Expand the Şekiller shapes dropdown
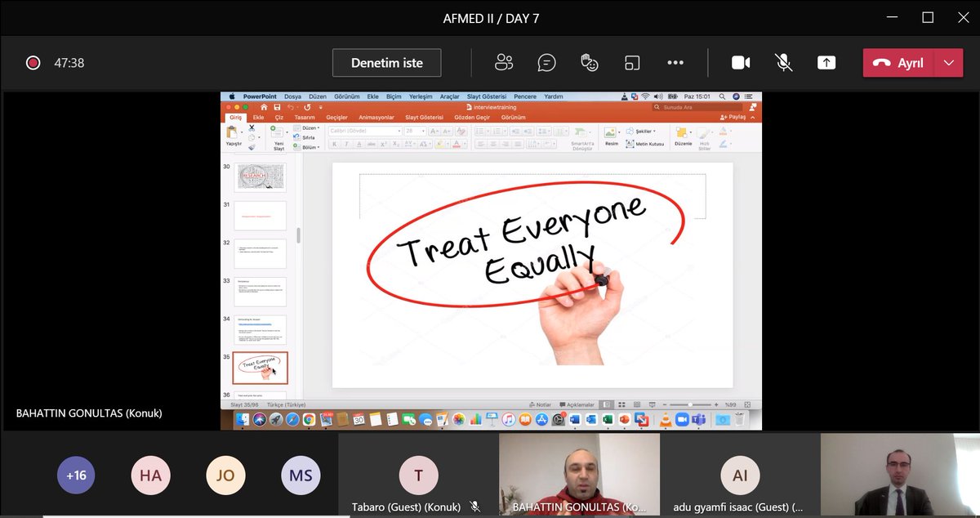980x518 pixels. [x=640, y=131]
